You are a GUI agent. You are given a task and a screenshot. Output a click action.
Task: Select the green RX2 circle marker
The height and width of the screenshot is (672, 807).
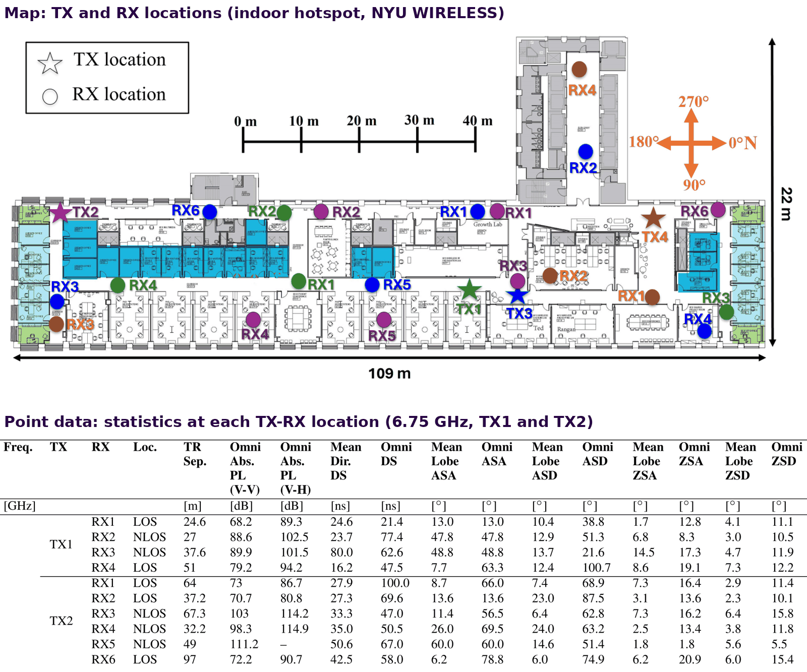[284, 212]
